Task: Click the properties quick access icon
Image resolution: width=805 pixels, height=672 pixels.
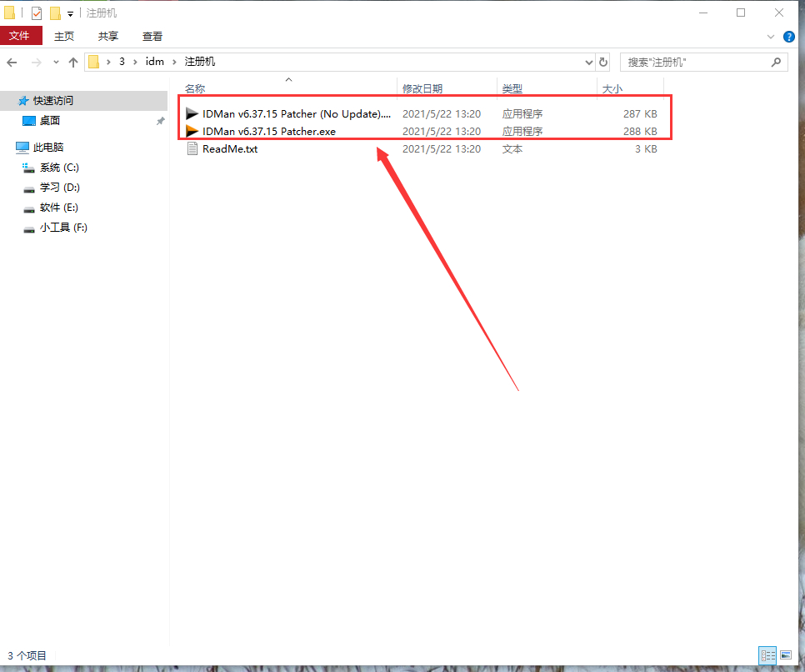Action: click(37, 13)
